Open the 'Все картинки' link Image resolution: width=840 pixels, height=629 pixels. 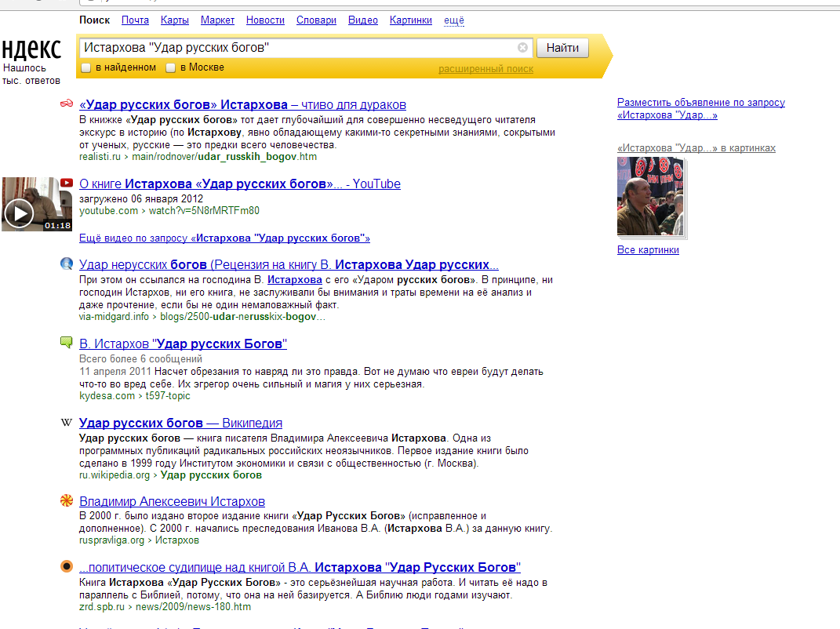click(x=648, y=249)
